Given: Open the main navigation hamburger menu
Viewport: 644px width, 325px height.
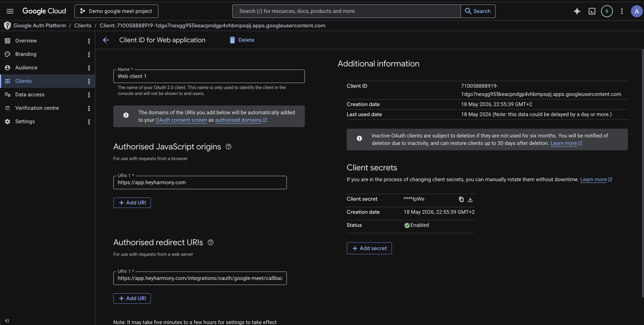Looking at the screenshot, I should 10,11.
